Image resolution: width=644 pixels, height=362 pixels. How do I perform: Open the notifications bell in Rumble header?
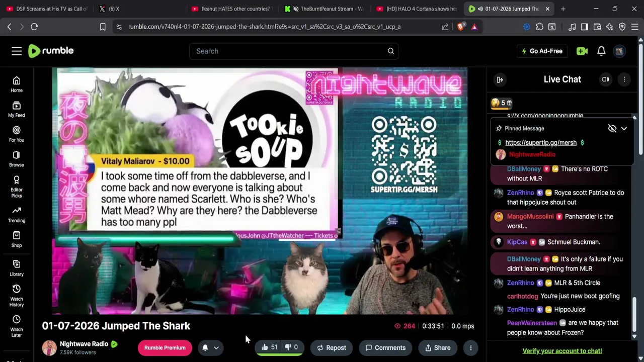(x=601, y=51)
